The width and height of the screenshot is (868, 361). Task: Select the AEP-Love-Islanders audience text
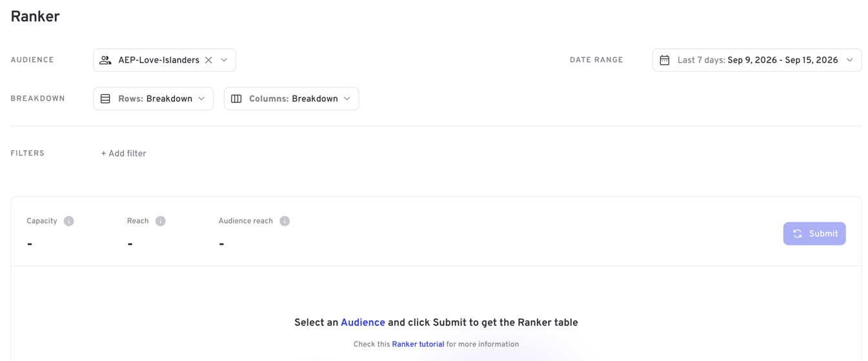159,60
